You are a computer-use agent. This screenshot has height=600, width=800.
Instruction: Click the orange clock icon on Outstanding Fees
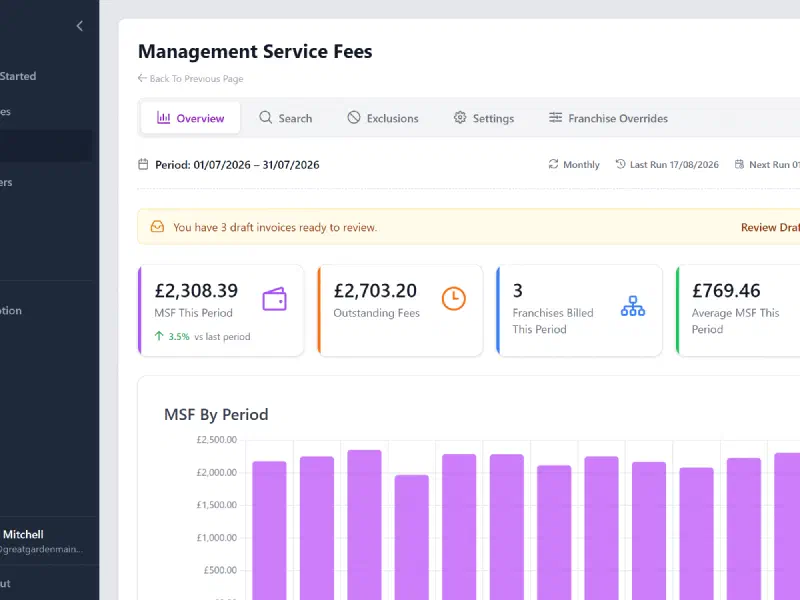point(454,298)
